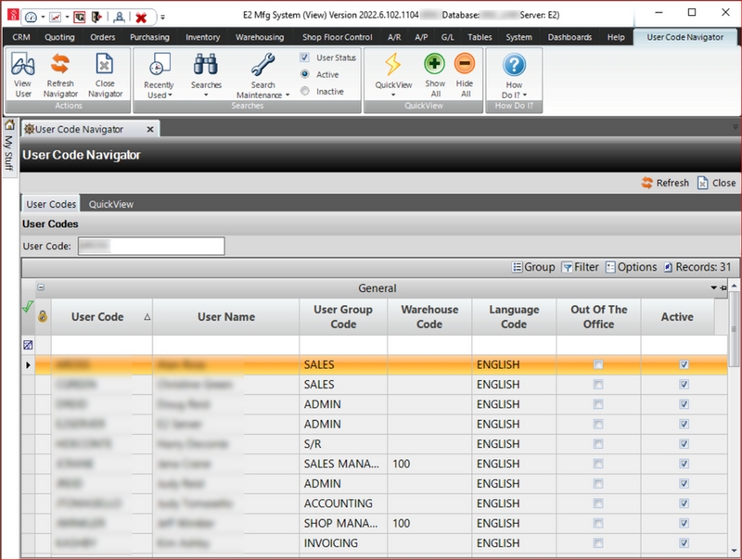The height and width of the screenshot is (560, 742).
Task: Sort by the User Group Code column
Action: click(343, 317)
